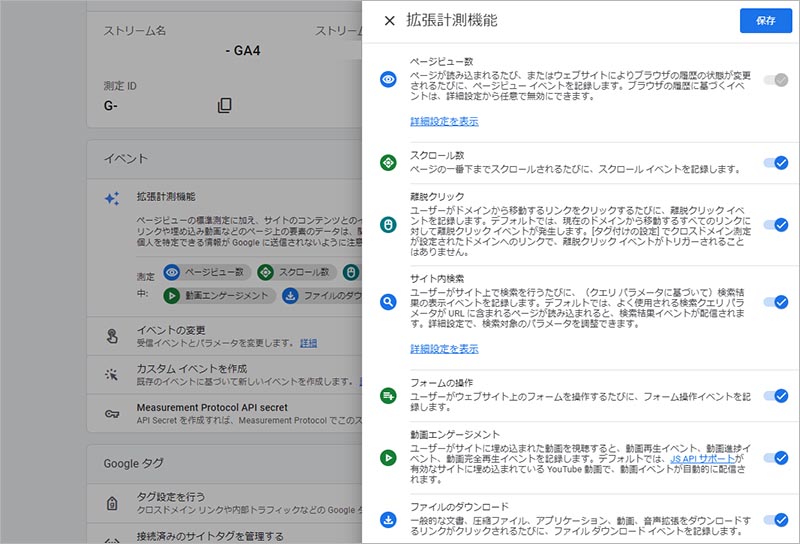Toggle 動画エンゲージメント switch
Screen dimensions: 800x544
[775, 458]
